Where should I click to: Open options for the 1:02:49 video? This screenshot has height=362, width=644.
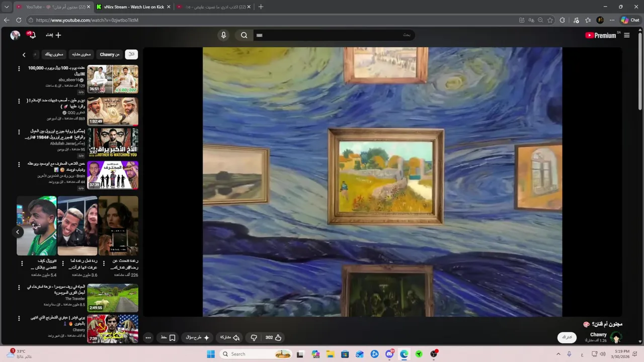click(19, 101)
